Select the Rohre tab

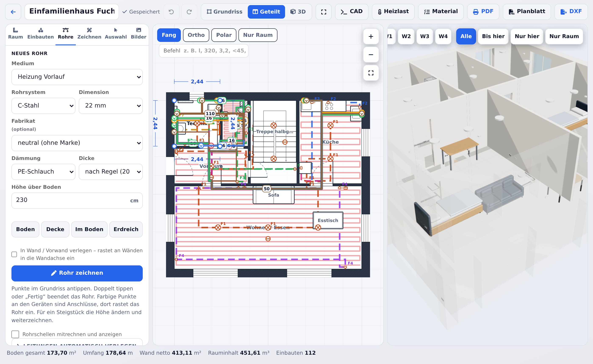pos(65,33)
